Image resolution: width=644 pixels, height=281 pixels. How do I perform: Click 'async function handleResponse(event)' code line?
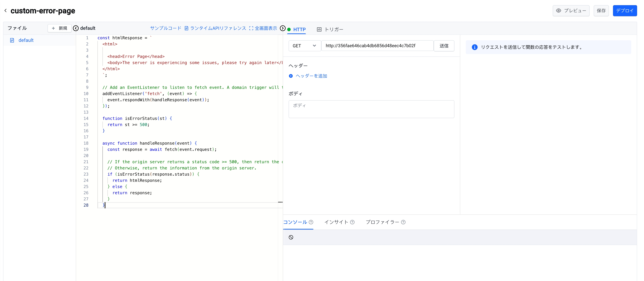[x=149, y=143]
